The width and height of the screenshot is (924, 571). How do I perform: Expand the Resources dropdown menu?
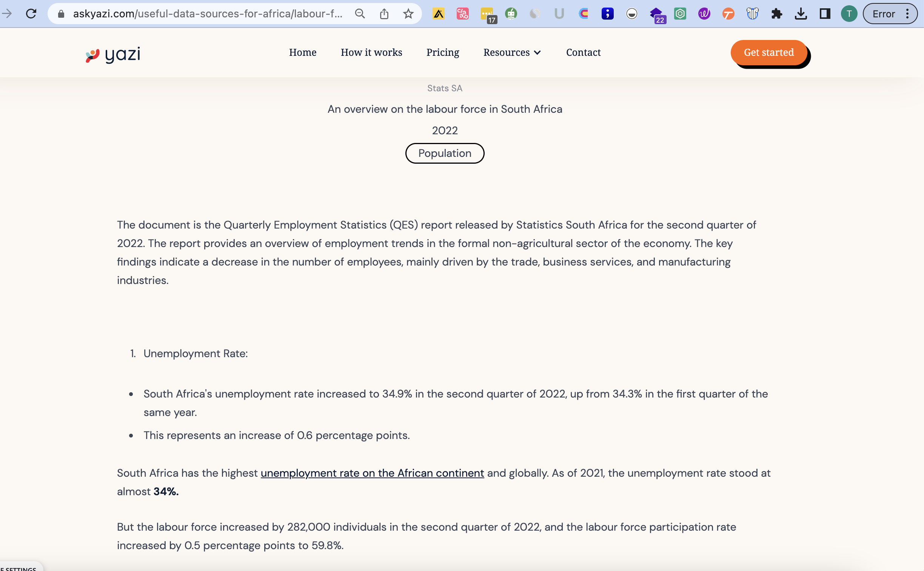pyautogui.click(x=512, y=52)
